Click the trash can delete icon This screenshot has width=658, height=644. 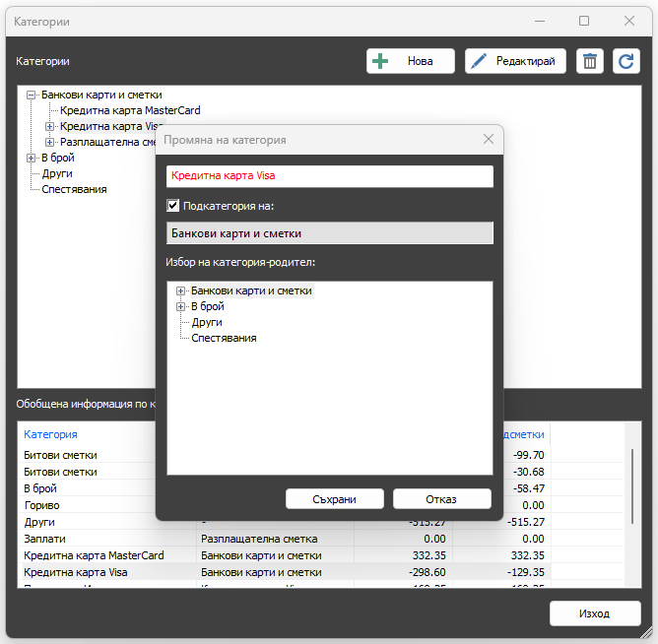(590, 61)
